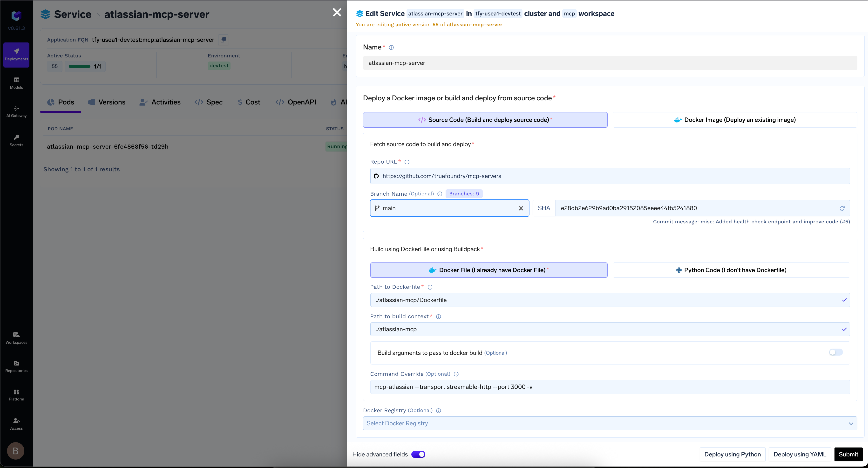Click the Repo URL input field
Image resolution: width=868 pixels, height=468 pixels.
pyautogui.click(x=610, y=176)
